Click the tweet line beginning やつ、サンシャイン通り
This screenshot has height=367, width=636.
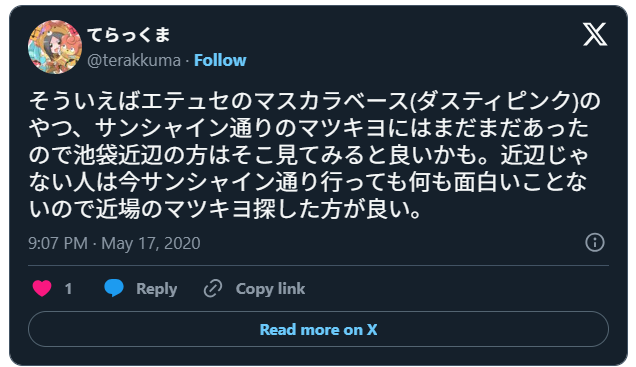[308, 128]
